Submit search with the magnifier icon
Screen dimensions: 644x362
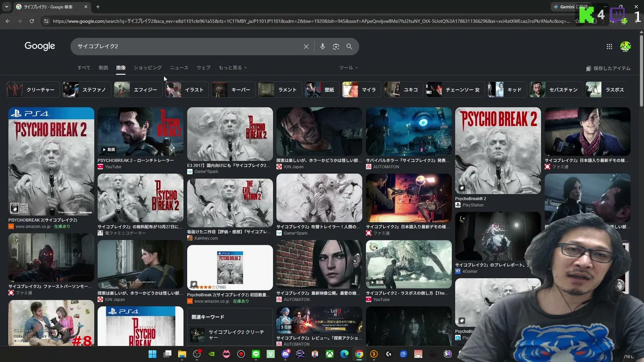(x=349, y=46)
